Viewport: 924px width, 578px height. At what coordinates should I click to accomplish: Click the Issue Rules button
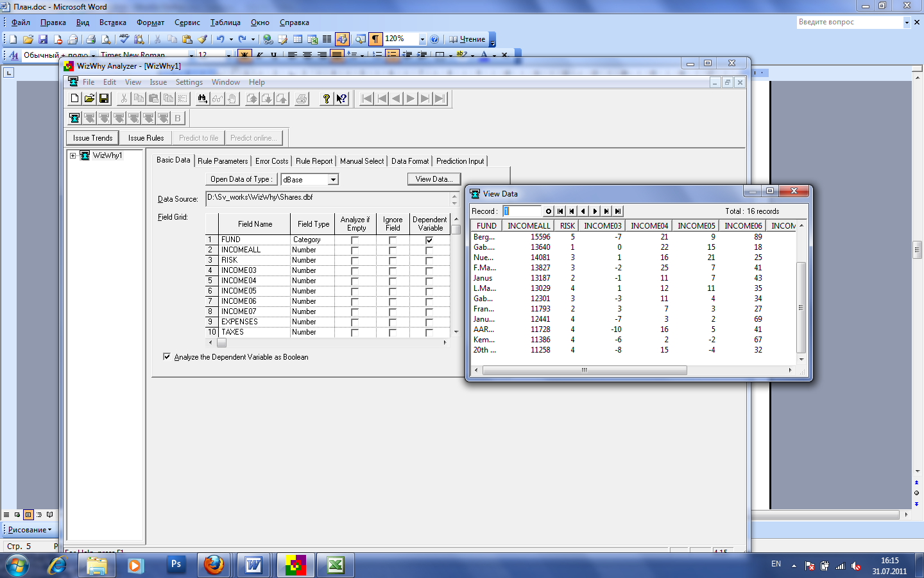coord(146,138)
